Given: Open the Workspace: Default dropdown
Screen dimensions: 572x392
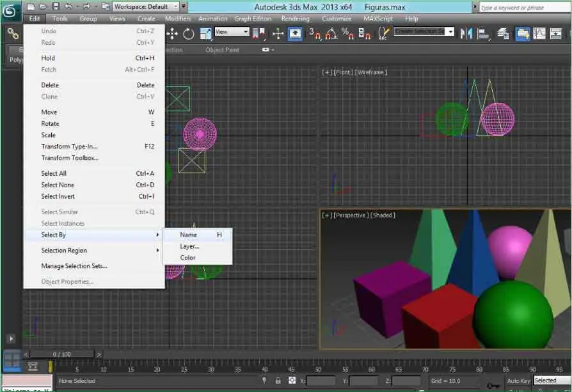Looking at the screenshot, I should coord(145,6).
